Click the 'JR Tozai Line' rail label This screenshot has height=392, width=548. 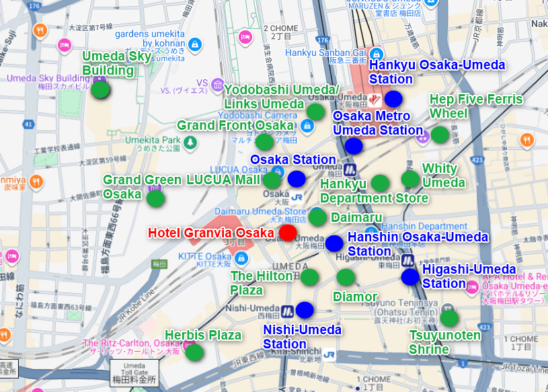524,368
